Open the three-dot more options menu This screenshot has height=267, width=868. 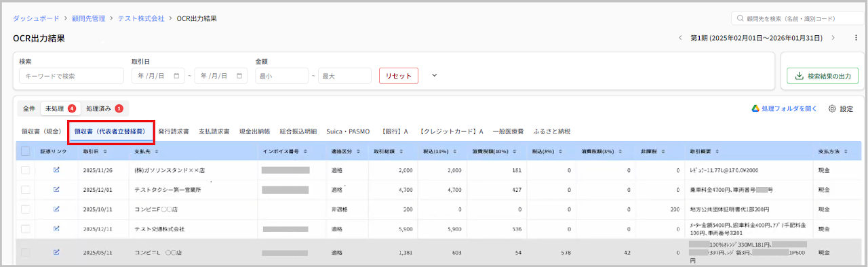point(856,37)
